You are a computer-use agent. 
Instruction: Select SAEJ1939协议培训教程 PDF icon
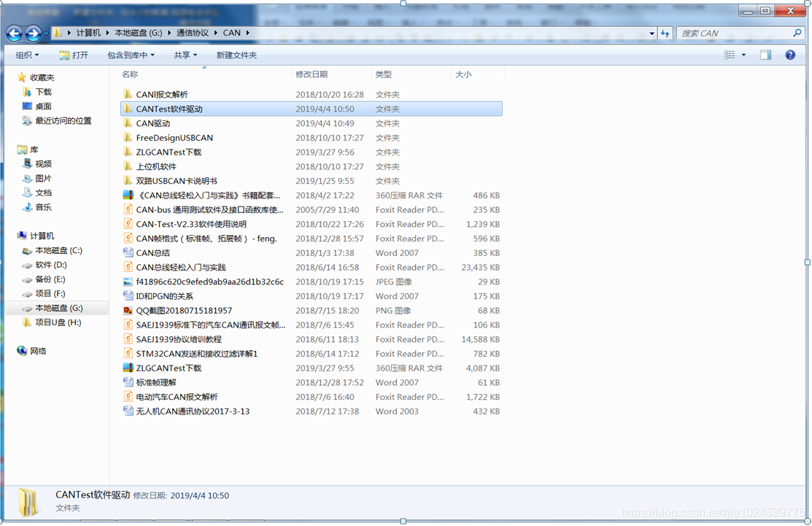128,340
